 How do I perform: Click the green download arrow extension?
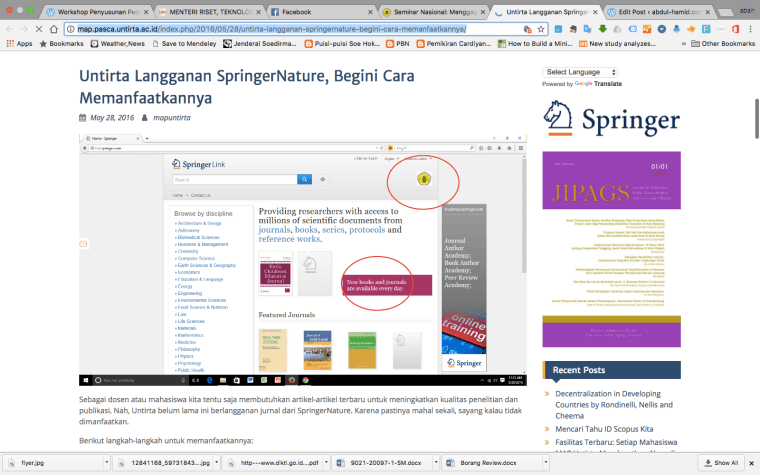602,29
